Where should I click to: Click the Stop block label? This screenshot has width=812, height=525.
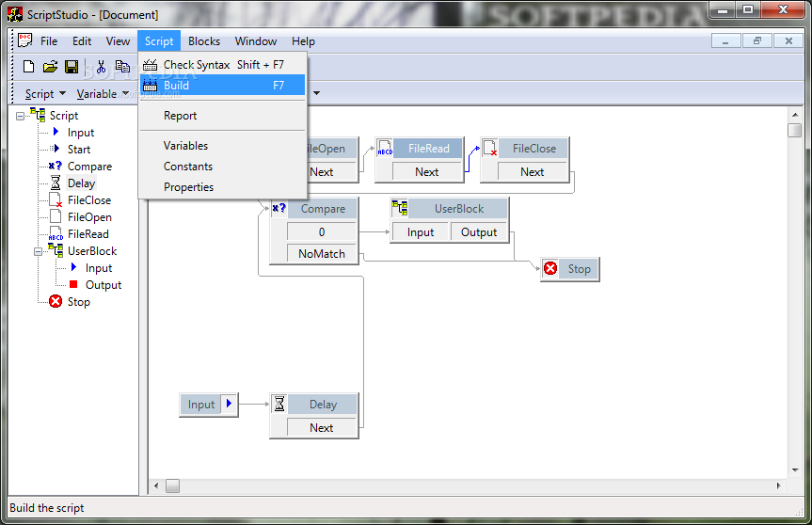579,268
